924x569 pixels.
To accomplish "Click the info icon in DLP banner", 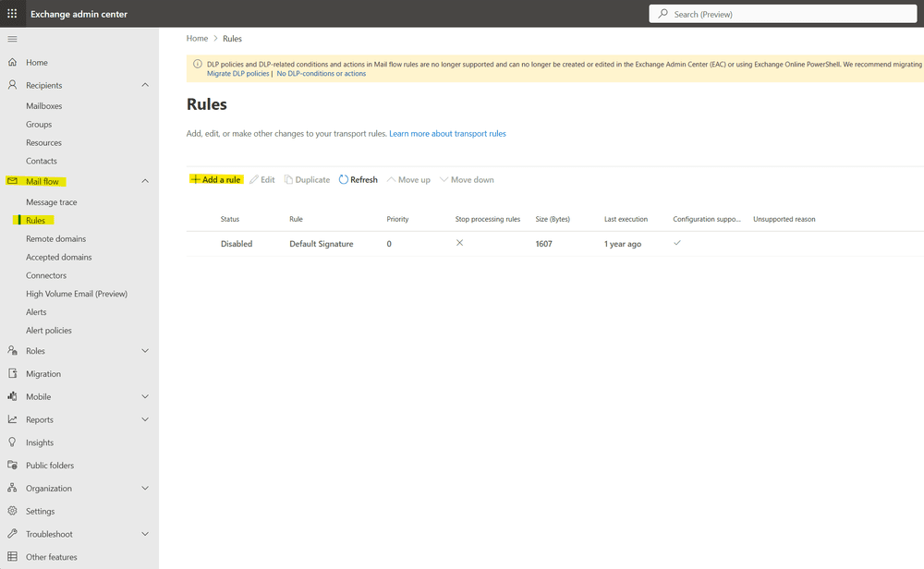I will [198, 65].
